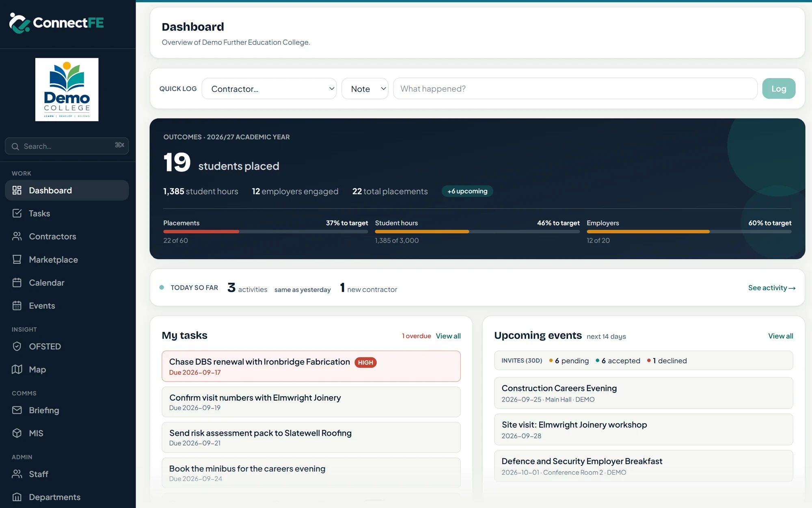Click the '1 overdue' tasks label
The image size is (812, 508).
(x=417, y=336)
